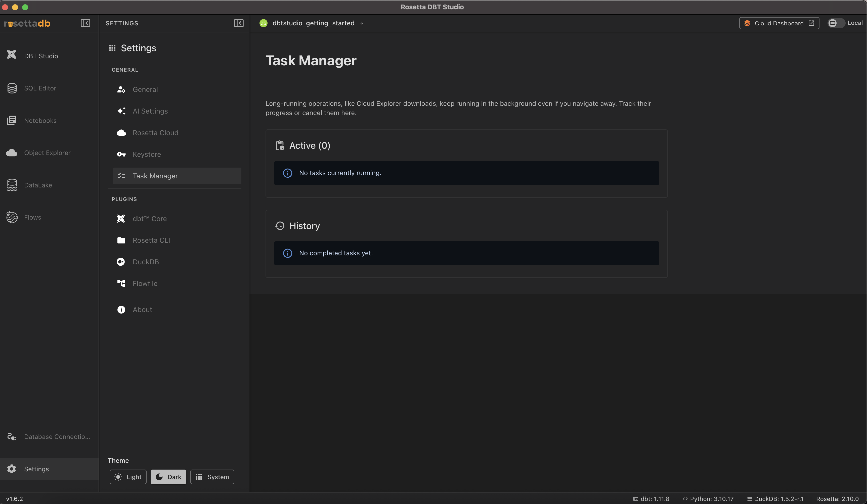Viewport: 867px width, 504px height.
Task: Click the project avatar badge
Action: pos(264,23)
